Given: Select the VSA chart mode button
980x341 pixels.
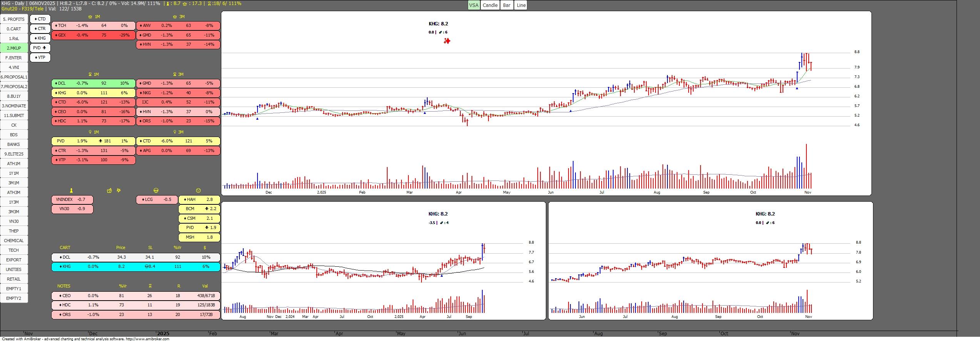Looking at the screenshot, I should (x=473, y=5).
